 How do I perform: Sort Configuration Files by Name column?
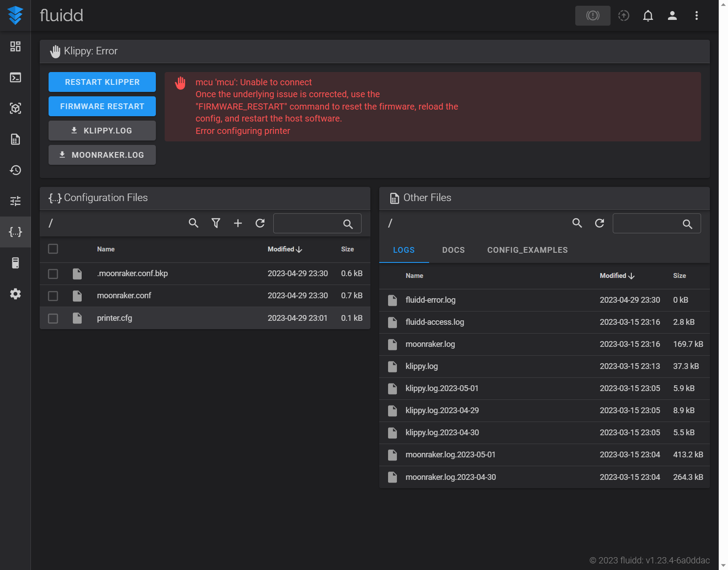coord(106,249)
